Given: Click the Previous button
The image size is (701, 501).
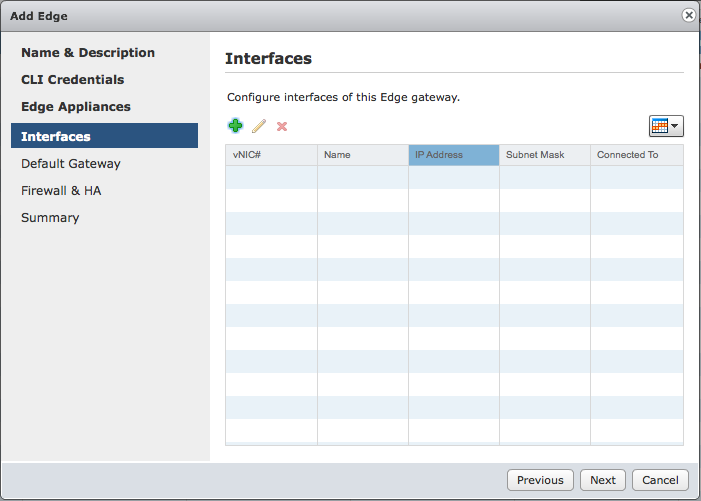Looking at the screenshot, I should click(x=540, y=480).
